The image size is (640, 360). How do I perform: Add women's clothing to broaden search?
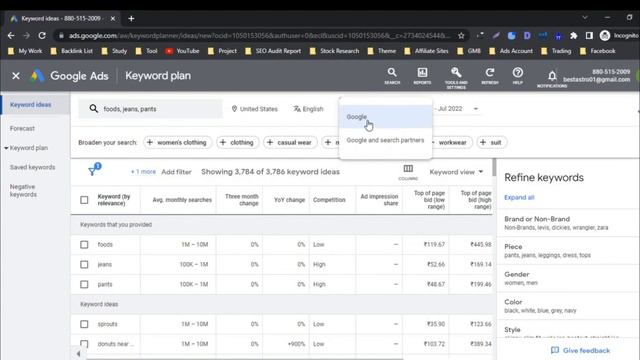click(x=177, y=142)
